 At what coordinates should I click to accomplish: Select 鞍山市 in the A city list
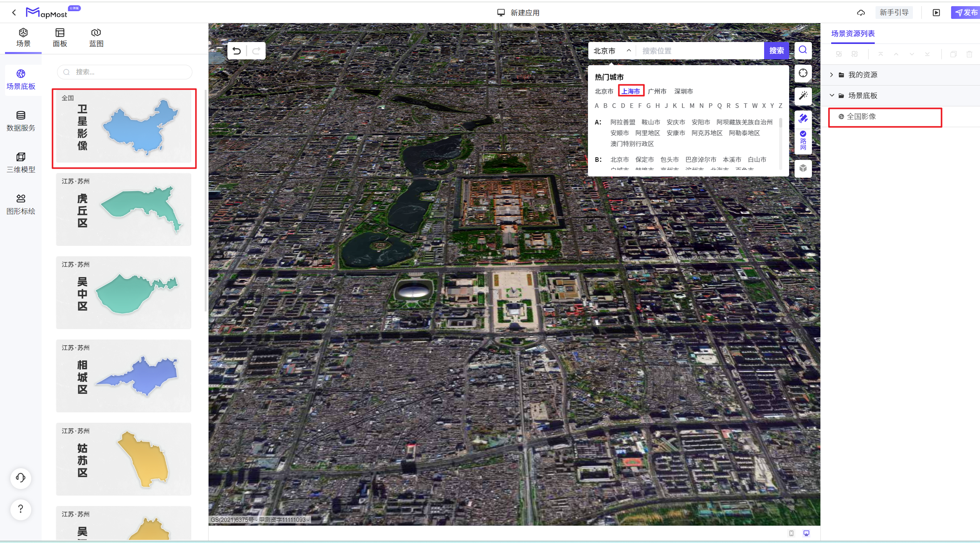click(x=651, y=122)
